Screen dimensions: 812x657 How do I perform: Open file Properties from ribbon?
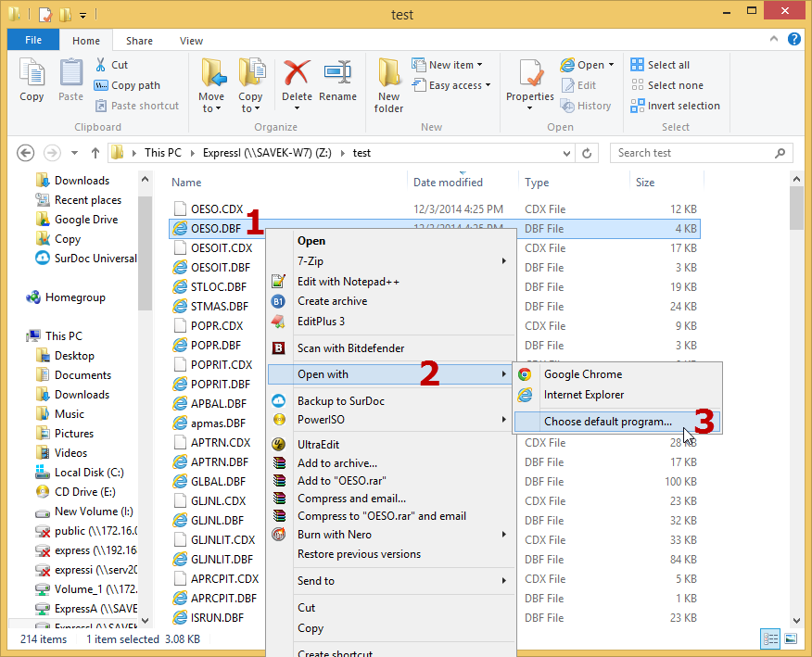(x=530, y=81)
